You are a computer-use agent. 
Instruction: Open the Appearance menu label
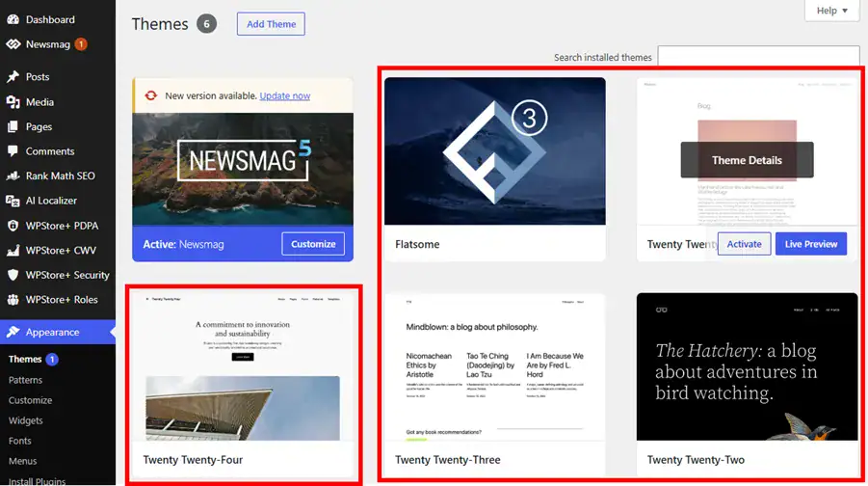pos(53,332)
